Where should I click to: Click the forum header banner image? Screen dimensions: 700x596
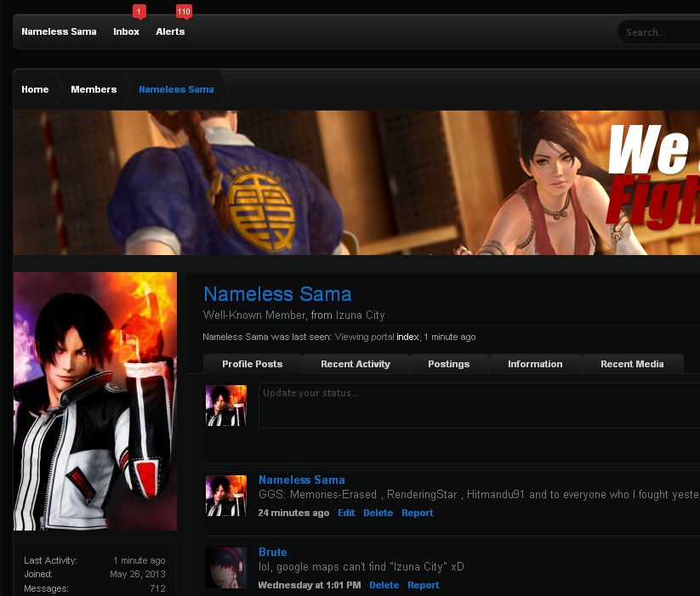[x=356, y=183]
